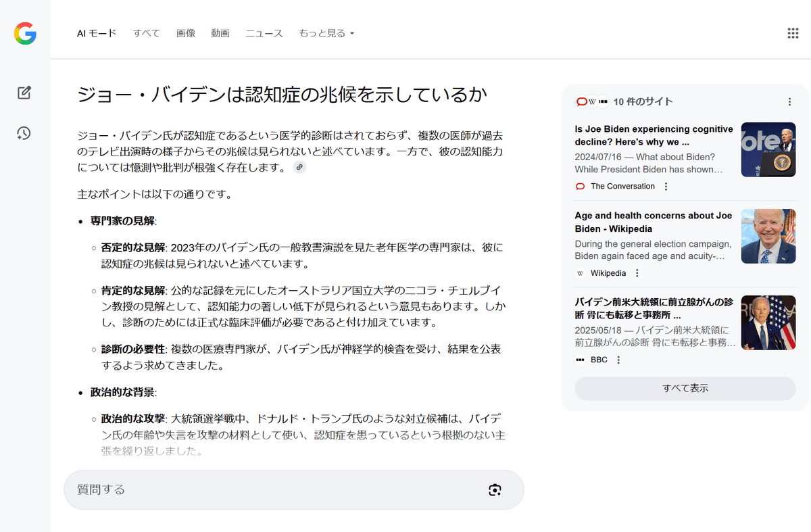Focus the 質問する input field
811x532 pixels.
[x=270, y=490]
